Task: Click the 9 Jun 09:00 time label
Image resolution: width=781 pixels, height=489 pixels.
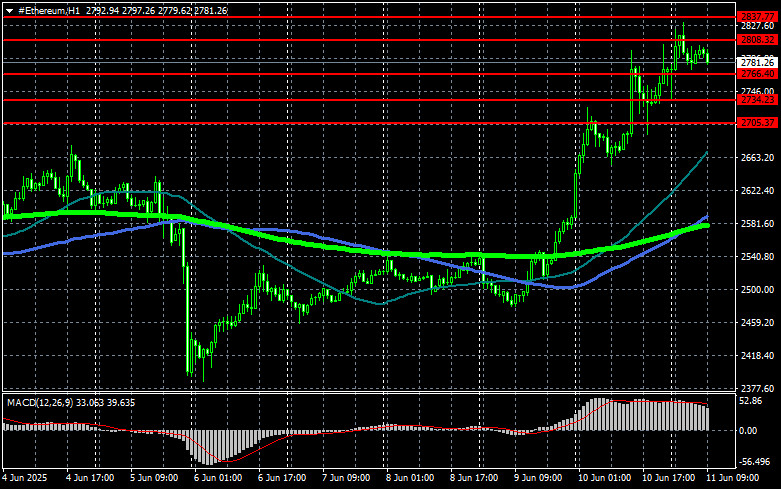Action: [538, 478]
